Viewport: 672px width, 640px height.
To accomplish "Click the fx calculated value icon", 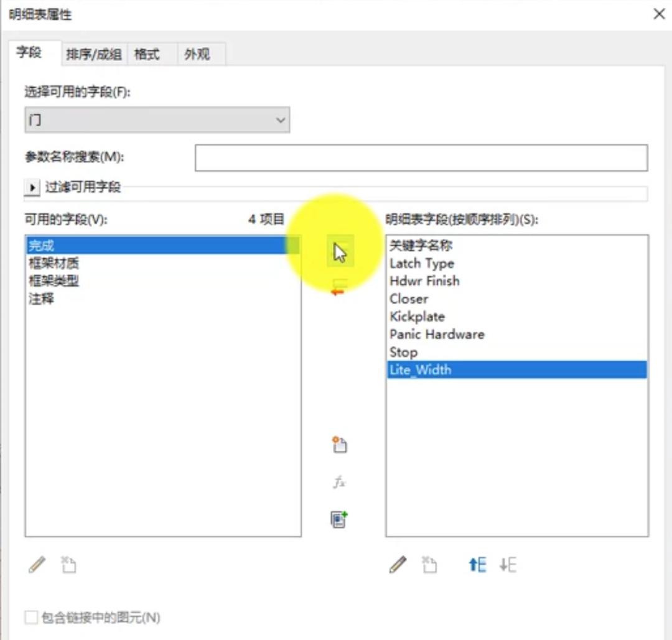I will tap(339, 481).
